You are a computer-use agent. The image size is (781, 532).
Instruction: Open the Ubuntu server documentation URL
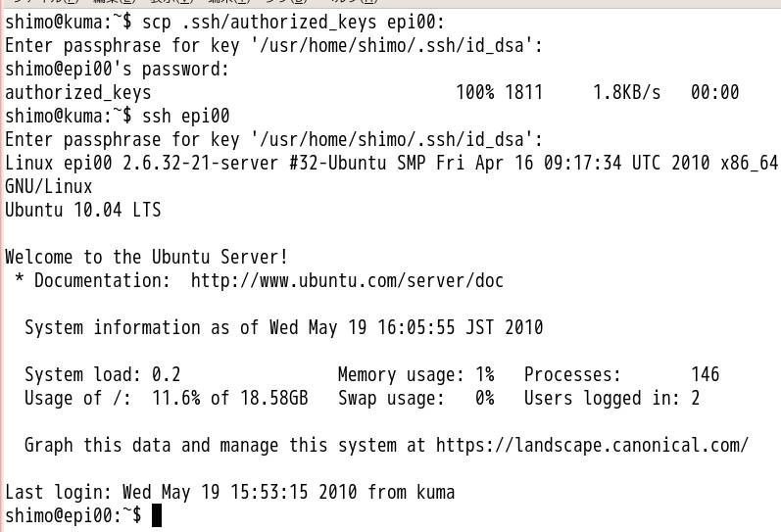pyautogui.click(x=347, y=281)
